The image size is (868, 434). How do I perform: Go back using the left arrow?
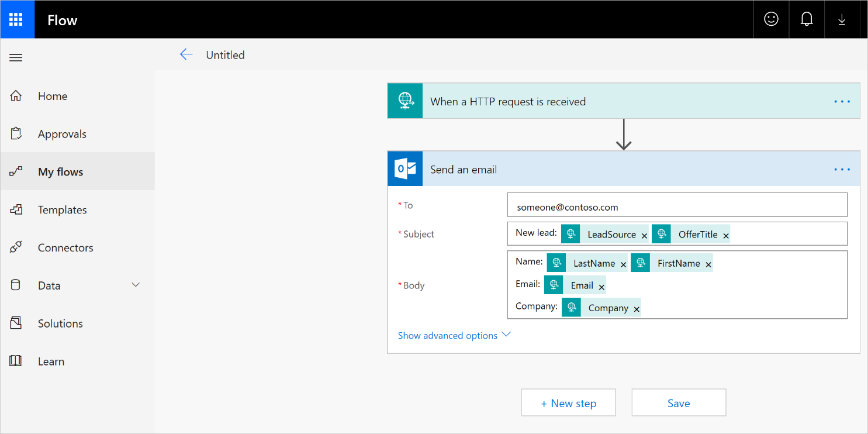[186, 55]
